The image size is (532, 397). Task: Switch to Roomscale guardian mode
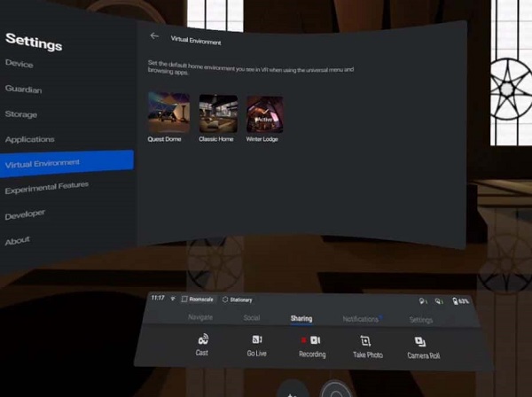click(x=196, y=300)
